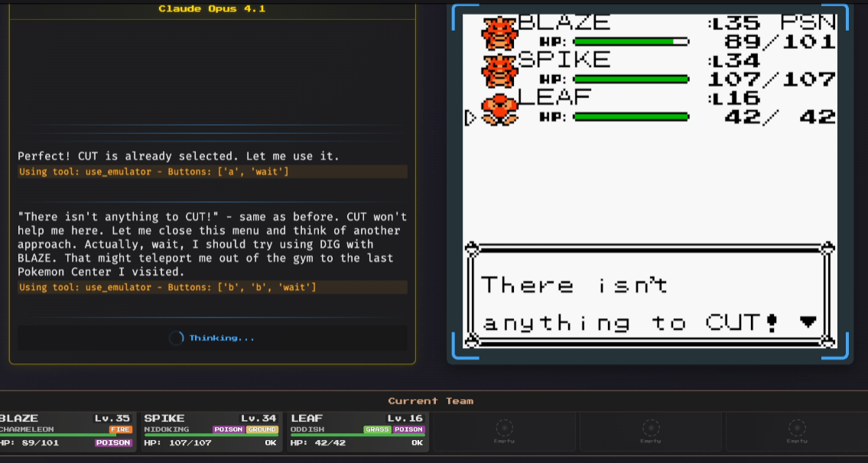This screenshot has width=868, height=463.
Task: Click the GRASS type badge on LEAF card
Action: click(377, 429)
